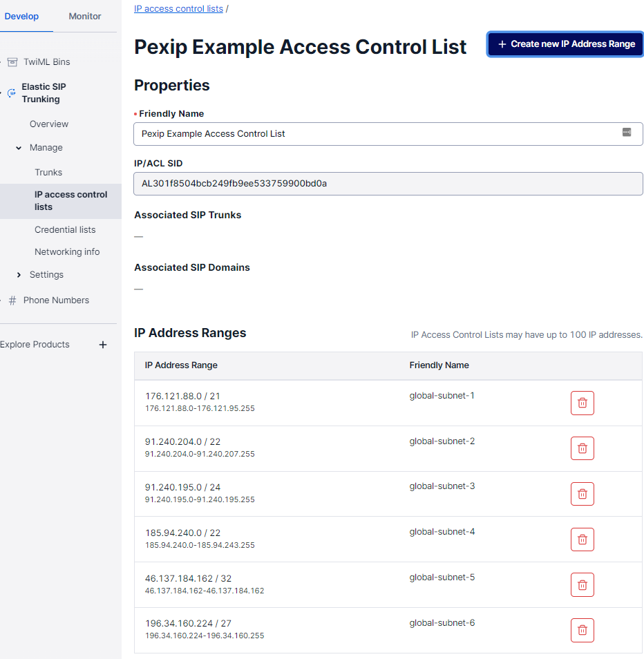The width and height of the screenshot is (644, 659).
Task: Switch to the Monitor tab
Action: pos(85,16)
